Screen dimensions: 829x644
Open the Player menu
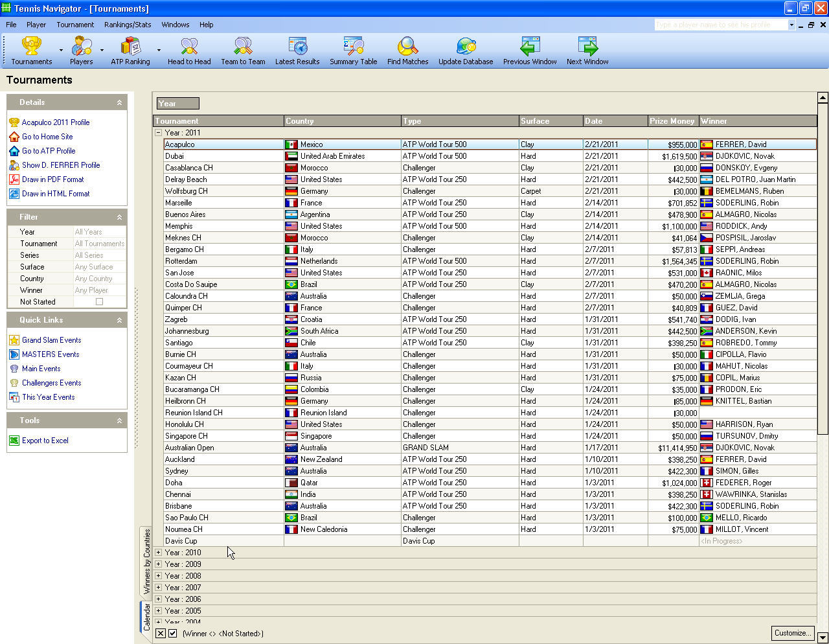pos(36,25)
